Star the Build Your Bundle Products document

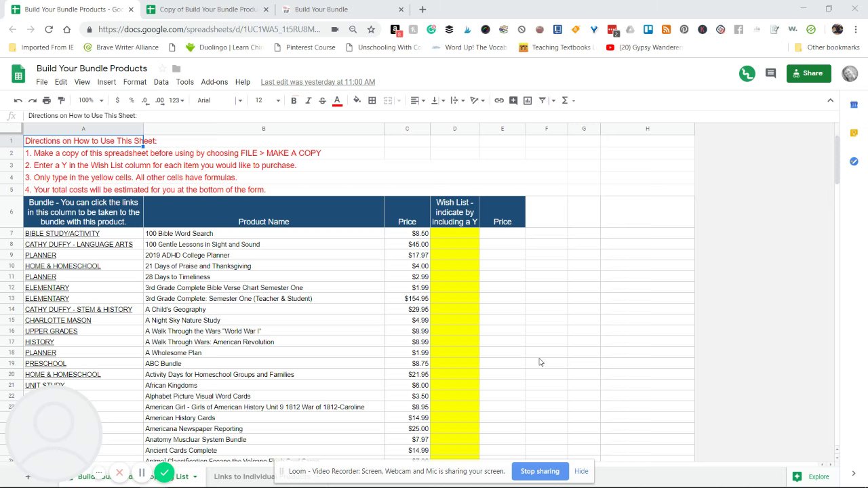[x=162, y=68]
